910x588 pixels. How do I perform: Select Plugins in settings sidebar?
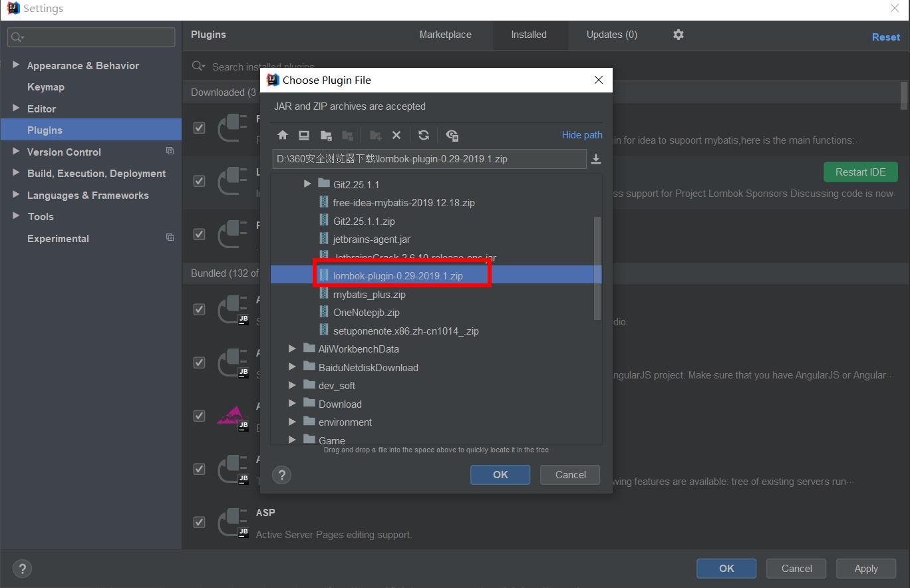click(91, 130)
